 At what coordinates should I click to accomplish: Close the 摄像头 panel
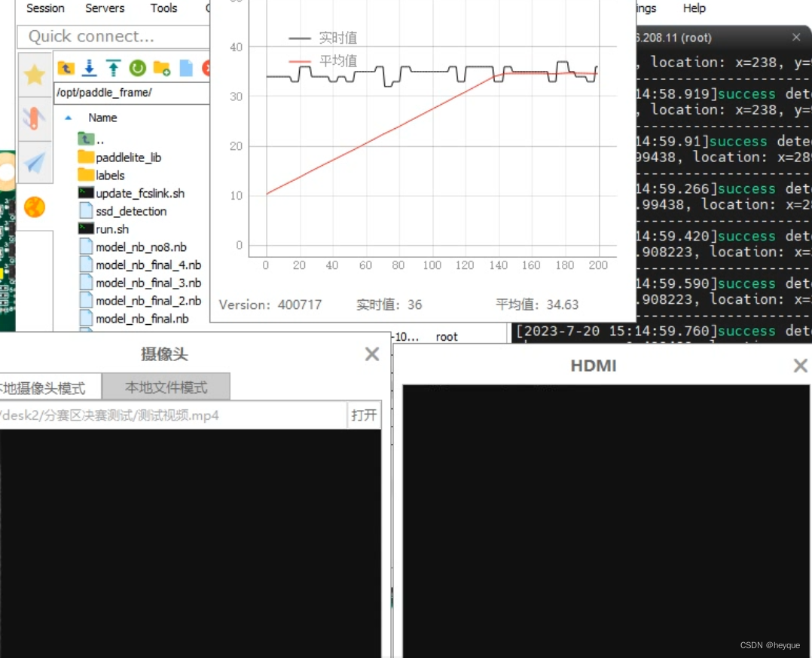coord(372,354)
